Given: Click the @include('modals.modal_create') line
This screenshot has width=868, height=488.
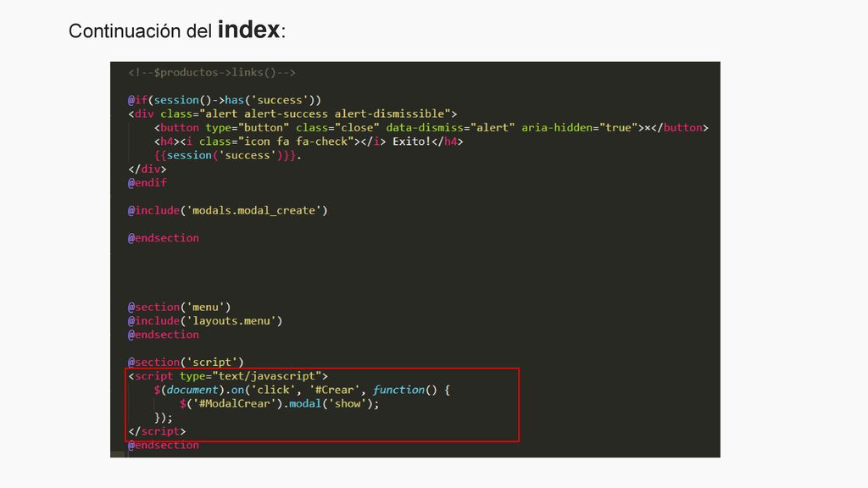Looking at the screenshot, I should (227, 211).
